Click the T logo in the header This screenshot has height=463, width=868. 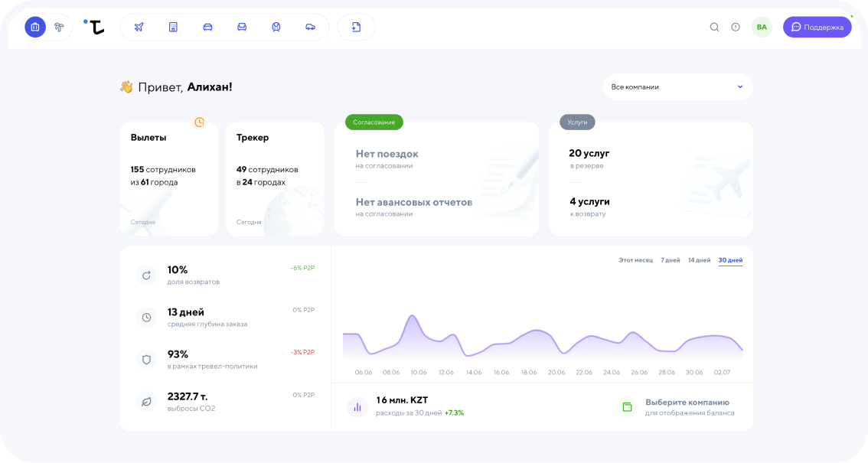[x=95, y=27]
